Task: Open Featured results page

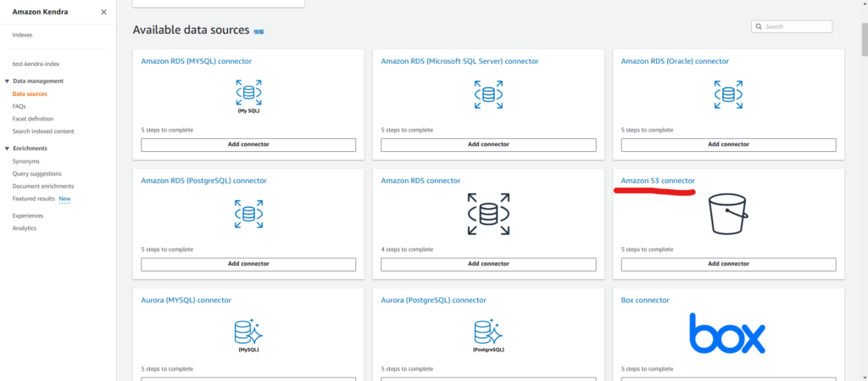Action: click(x=33, y=199)
